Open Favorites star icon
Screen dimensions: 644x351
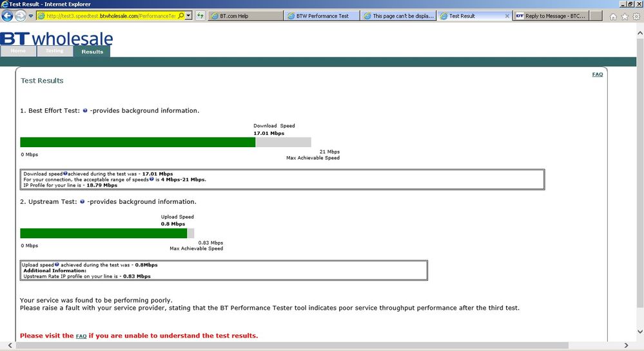[625, 16]
